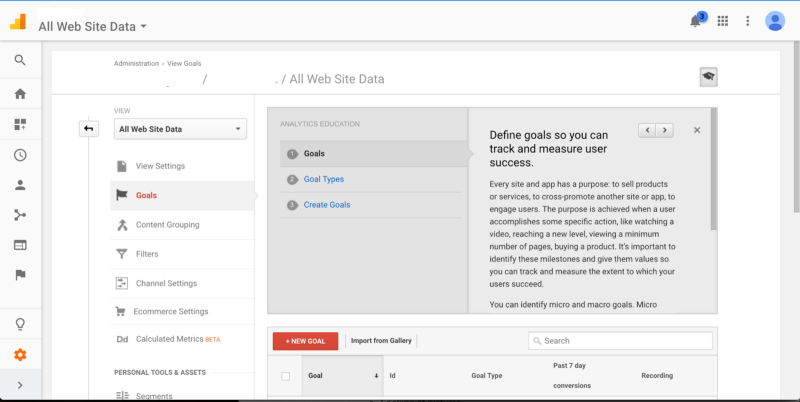
Task: Click the New Goal button
Action: pyautogui.click(x=305, y=341)
